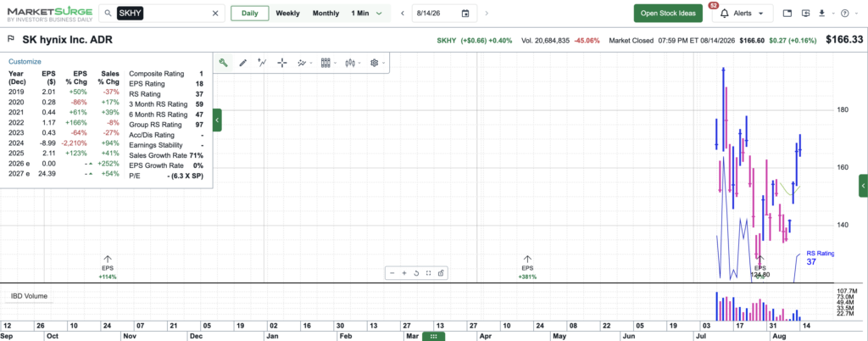
Task: Click the RS Rating 37 line label
Action: click(x=820, y=257)
